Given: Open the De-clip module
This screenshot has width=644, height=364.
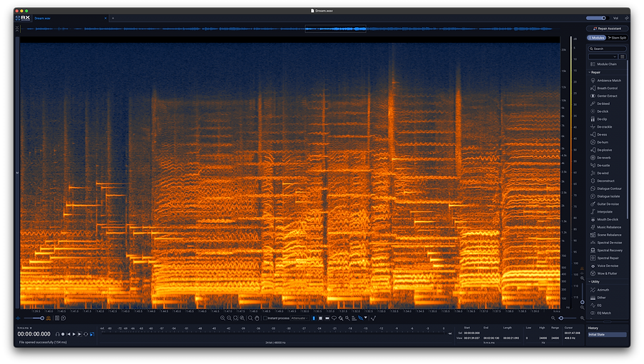Looking at the screenshot, I should [x=599, y=119].
